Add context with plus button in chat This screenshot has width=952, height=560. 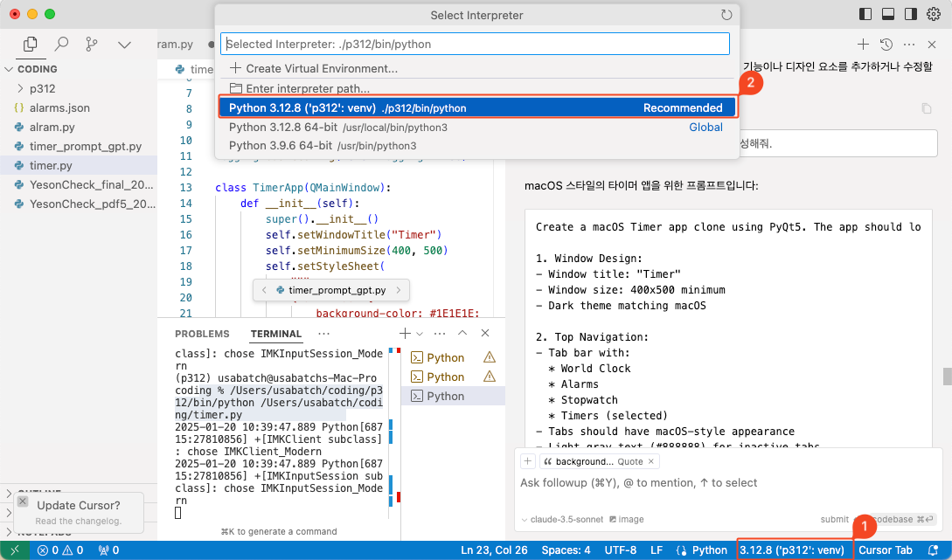(x=528, y=461)
